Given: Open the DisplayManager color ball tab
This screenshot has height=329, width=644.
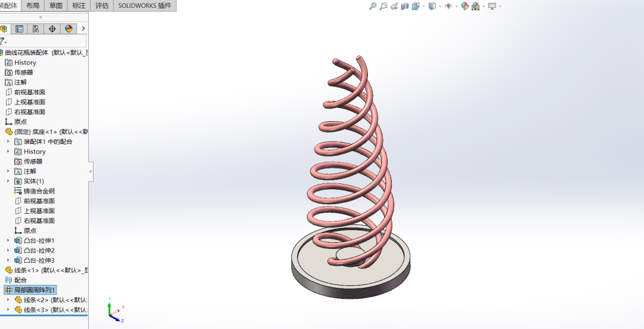Looking at the screenshot, I should coord(69,29).
